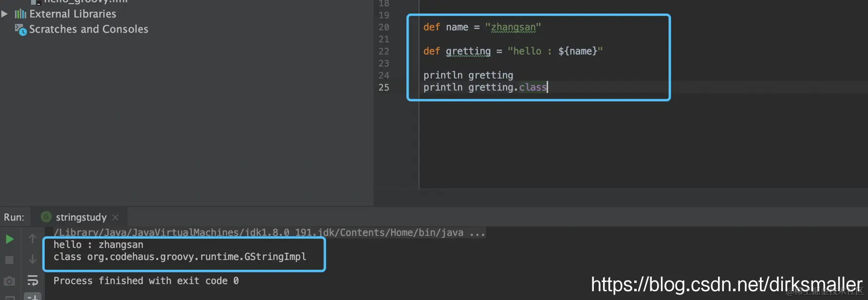Expand External Libraries tree node

4,14
